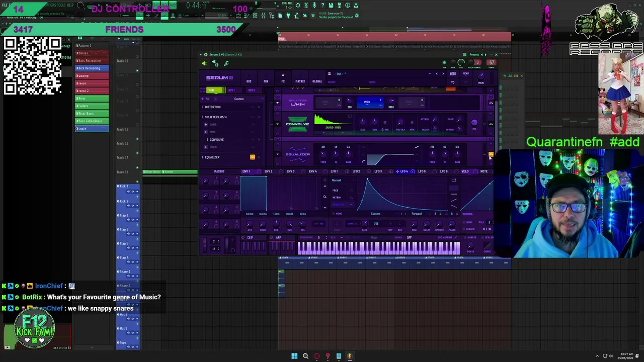Click the RETRIG LFO mode option

click(x=337, y=198)
